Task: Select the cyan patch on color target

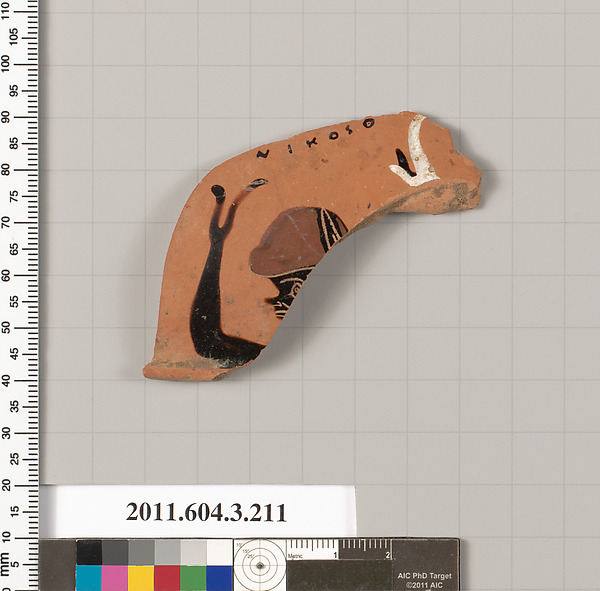Action: point(89,578)
